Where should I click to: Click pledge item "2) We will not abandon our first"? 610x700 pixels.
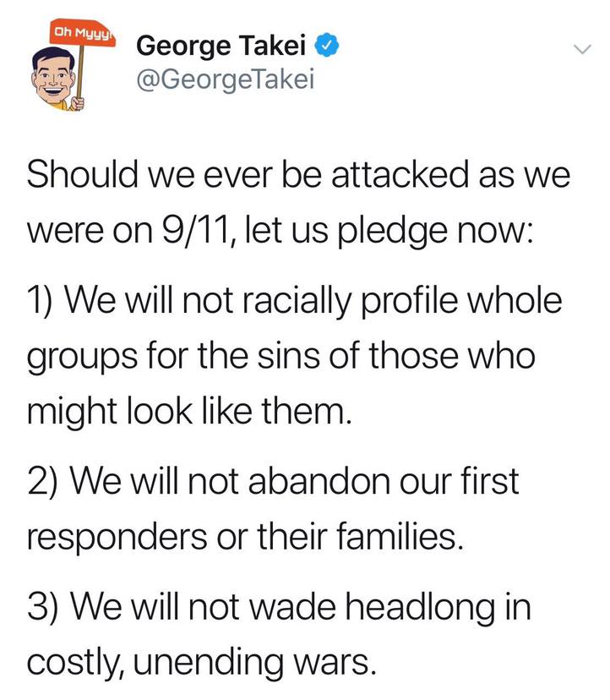point(273,481)
